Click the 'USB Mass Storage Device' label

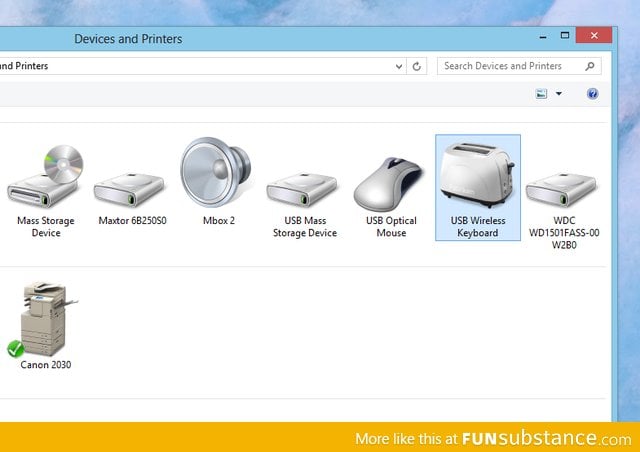point(305,227)
